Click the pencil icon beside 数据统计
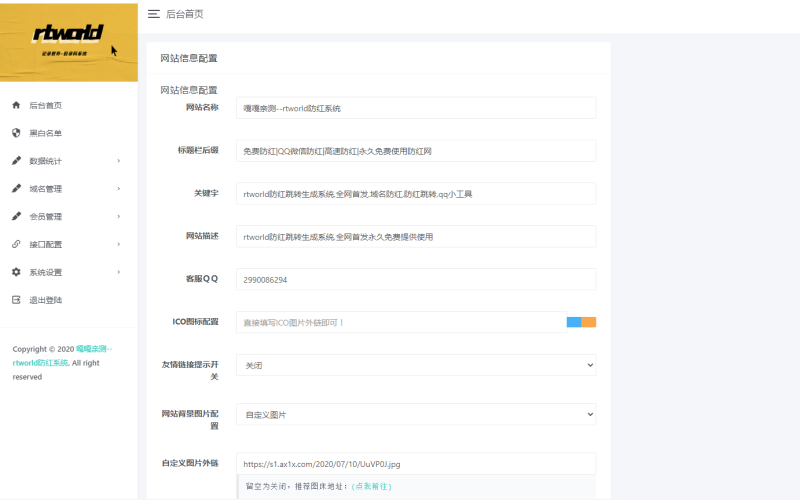Image resolution: width=800 pixels, height=500 pixels. [x=16, y=161]
